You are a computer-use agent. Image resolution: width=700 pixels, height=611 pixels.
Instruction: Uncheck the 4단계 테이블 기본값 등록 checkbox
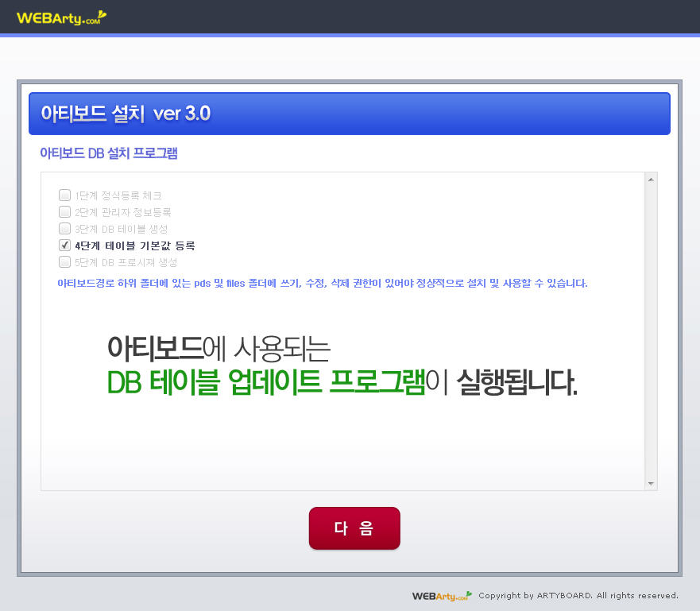[x=64, y=245]
